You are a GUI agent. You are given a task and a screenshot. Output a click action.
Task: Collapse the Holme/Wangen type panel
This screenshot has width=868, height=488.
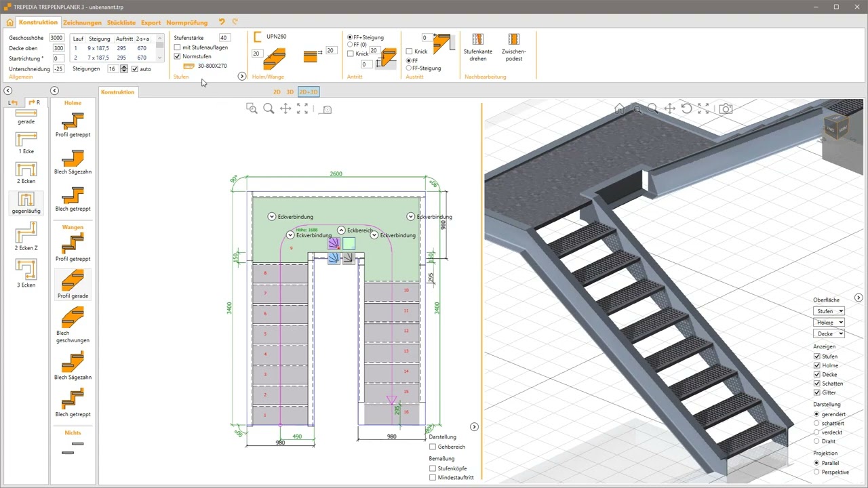pyautogui.click(x=54, y=91)
